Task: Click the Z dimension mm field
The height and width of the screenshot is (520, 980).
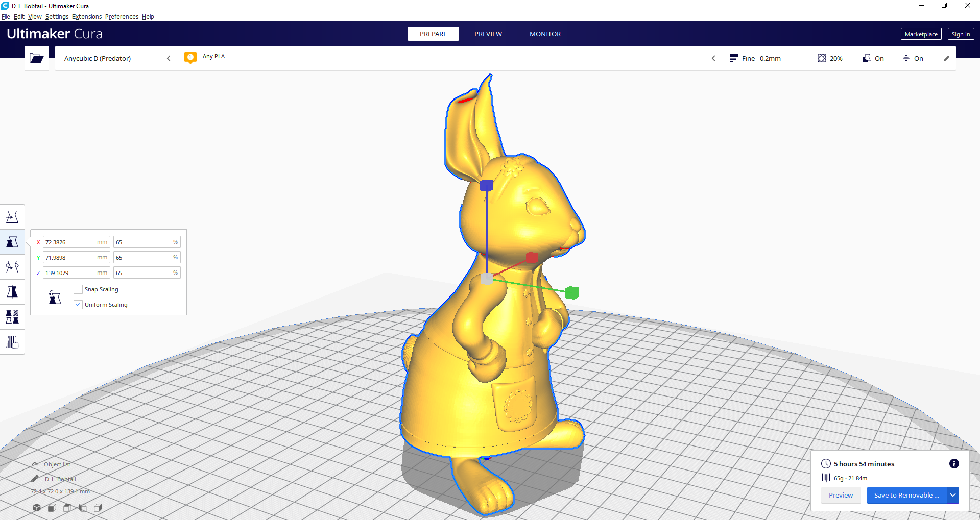Action: coord(77,273)
